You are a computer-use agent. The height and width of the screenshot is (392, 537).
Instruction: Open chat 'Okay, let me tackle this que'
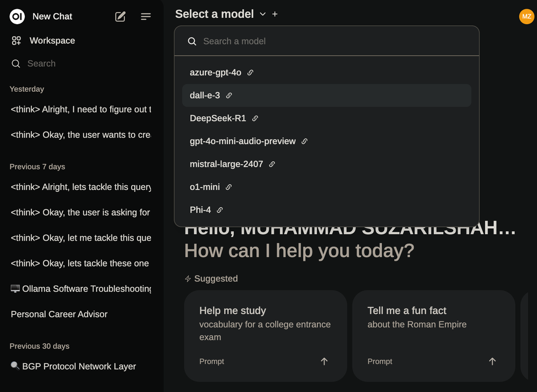pyautogui.click(x=81, y=238)
